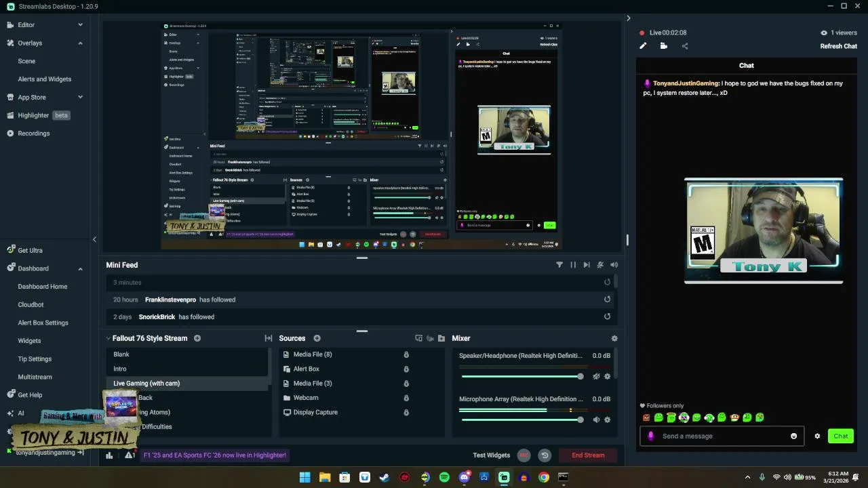Toggle lock on Media File (3) source
868x488 pixels.
406,384
